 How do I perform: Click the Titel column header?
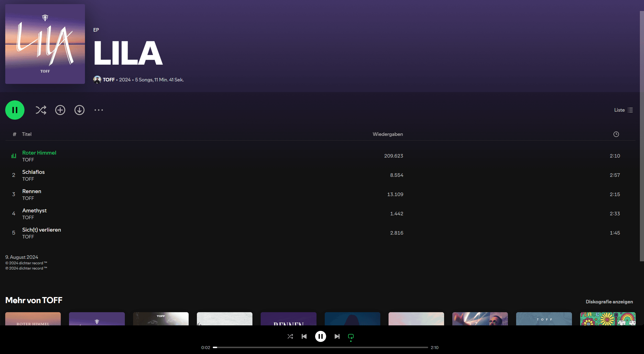pos(27,134)
